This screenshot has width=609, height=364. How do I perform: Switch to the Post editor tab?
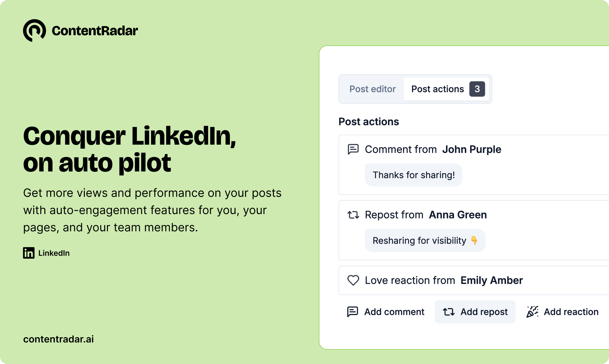[373, 89]
